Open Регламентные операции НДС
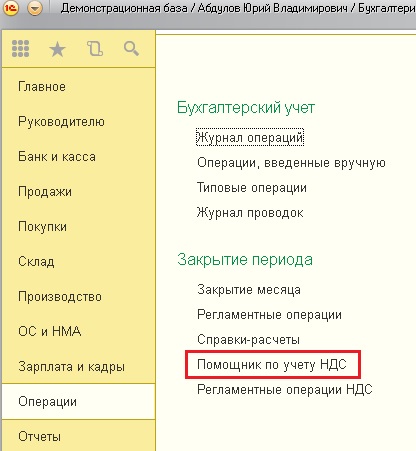Image resolution: width=416 pixels, height=451 pixels. coord(285,389)
